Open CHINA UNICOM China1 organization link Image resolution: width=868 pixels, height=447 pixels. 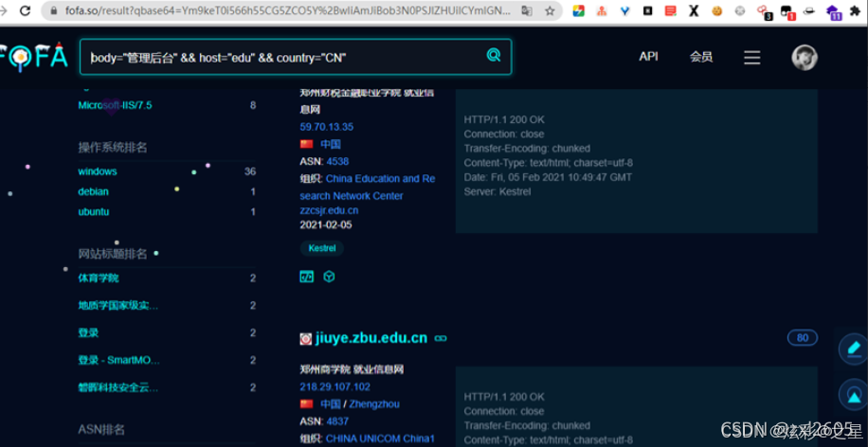[x=380, y=438]
